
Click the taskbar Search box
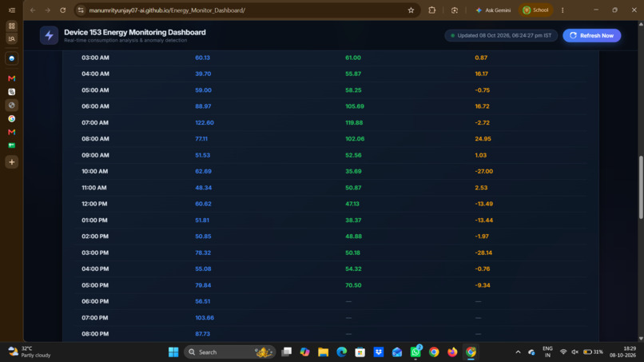[230, 352]
